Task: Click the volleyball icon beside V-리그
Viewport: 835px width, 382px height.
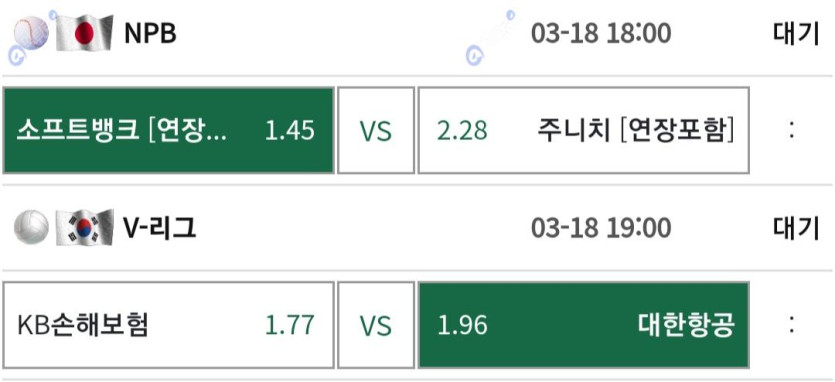Action: (x=31, y=227)
